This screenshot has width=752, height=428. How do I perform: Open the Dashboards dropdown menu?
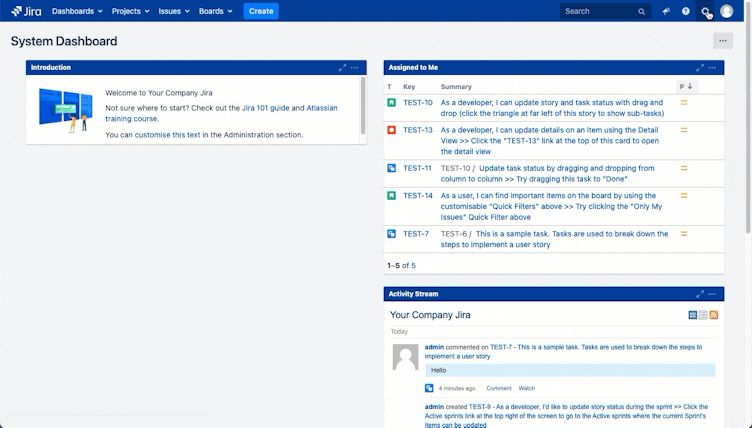click(77, 11)
